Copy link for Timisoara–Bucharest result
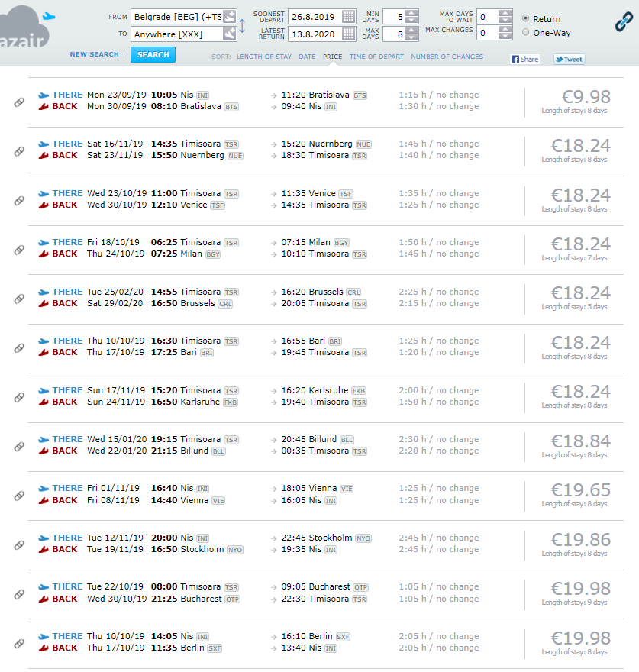Screen dimensions: 639x672 click(x=19, y=594)
